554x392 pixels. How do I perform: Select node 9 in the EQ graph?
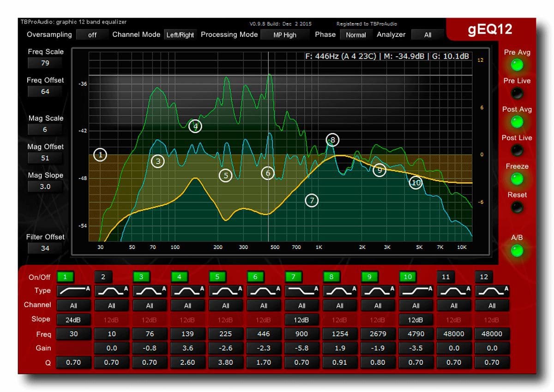(x=379, y=170)
